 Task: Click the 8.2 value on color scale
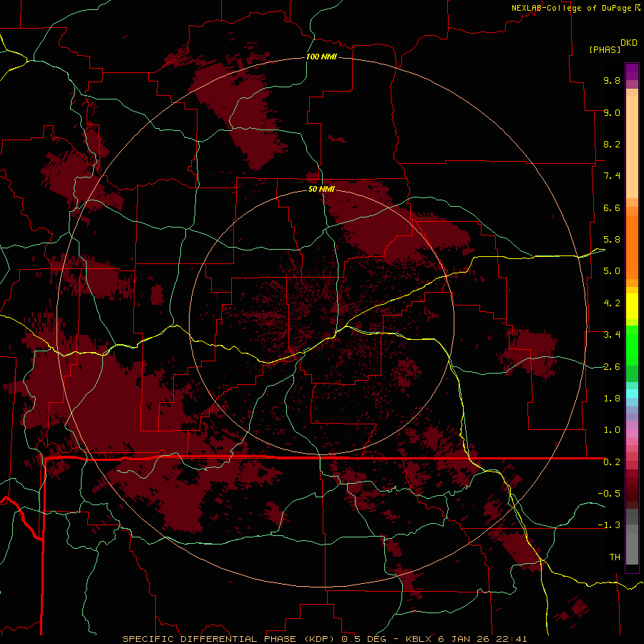612,144
